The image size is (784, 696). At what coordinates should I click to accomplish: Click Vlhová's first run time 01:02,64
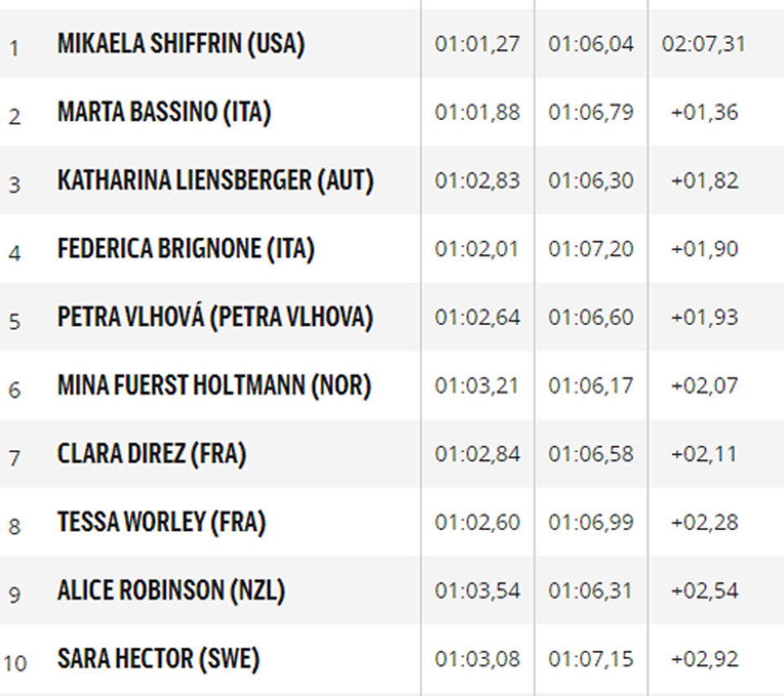tap(477, 318)
